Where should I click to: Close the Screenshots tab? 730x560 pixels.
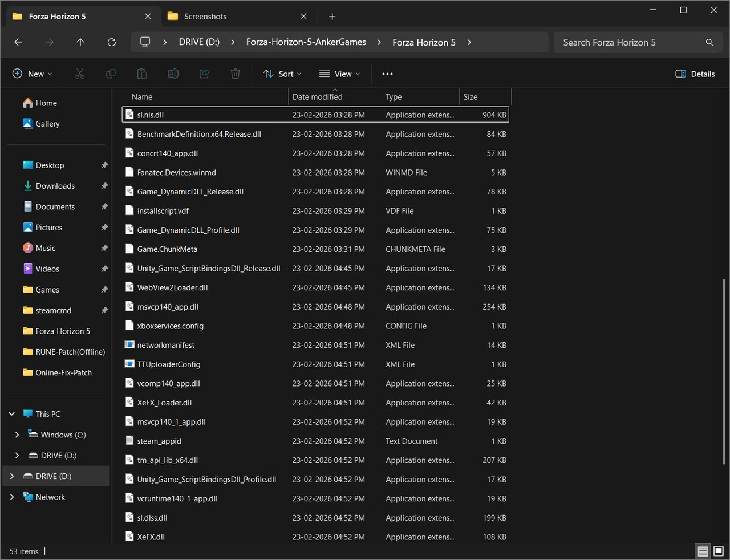(x=303, y=17)
